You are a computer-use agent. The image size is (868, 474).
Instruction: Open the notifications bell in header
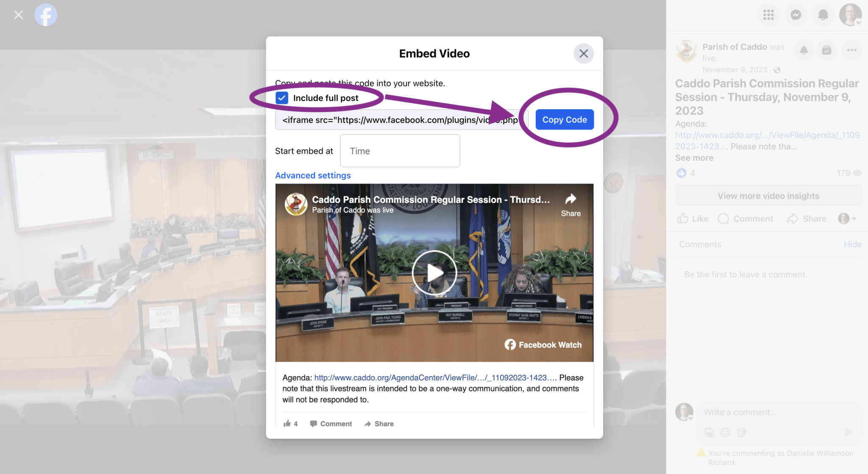click(x=823, y=15)
